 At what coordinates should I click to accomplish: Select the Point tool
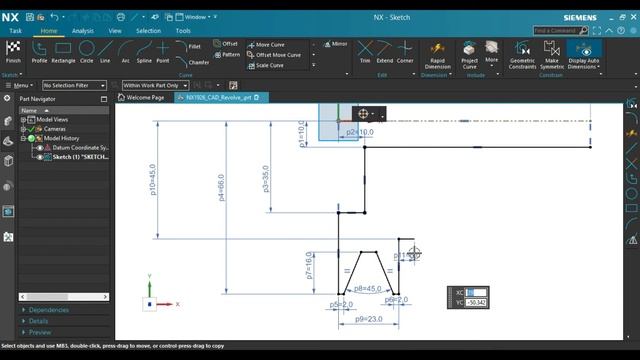tap(162, 52)
